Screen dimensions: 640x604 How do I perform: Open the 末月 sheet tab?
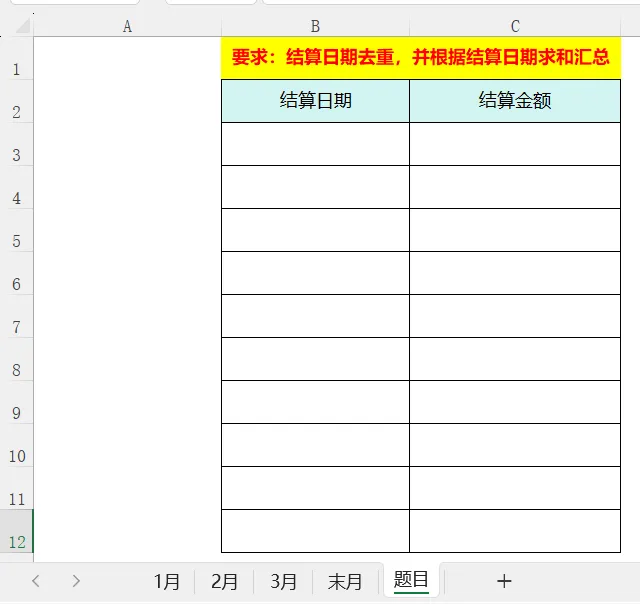tap(345, 582)
